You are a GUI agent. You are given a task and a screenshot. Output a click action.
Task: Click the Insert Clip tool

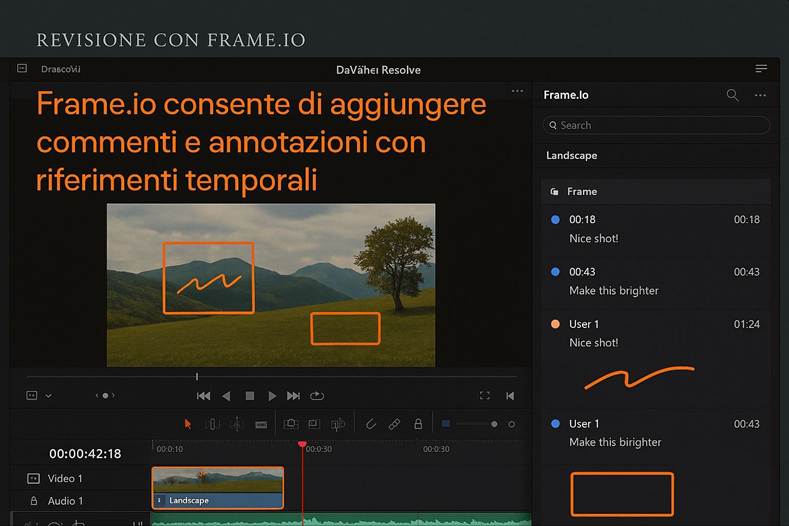pos(291,424)
